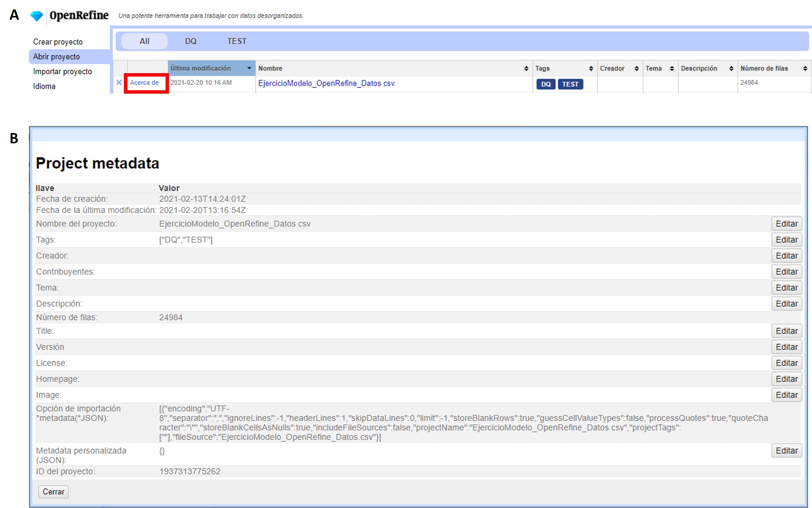This screenshot has height=508, width=812.
Task: Click the Número de filas header text
Action: tap(764, 68)
